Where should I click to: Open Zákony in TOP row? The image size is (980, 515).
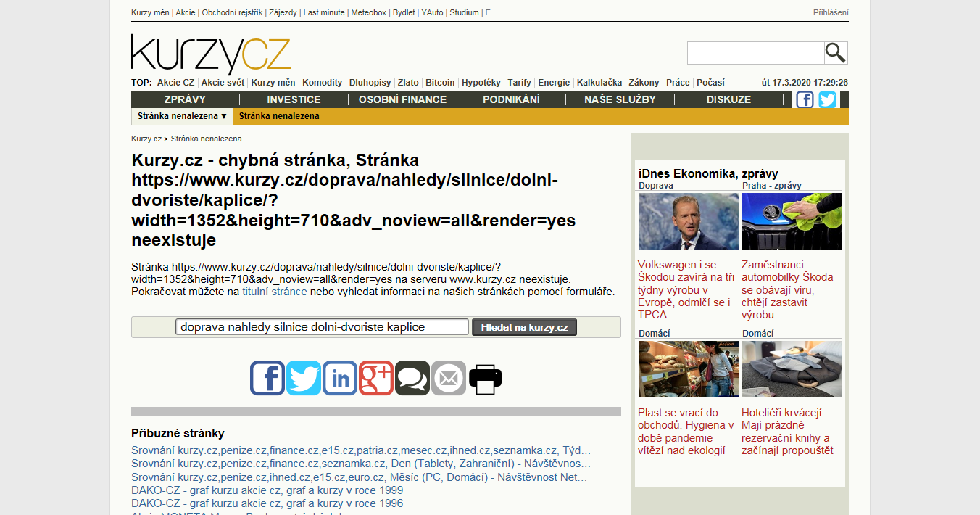644,83
